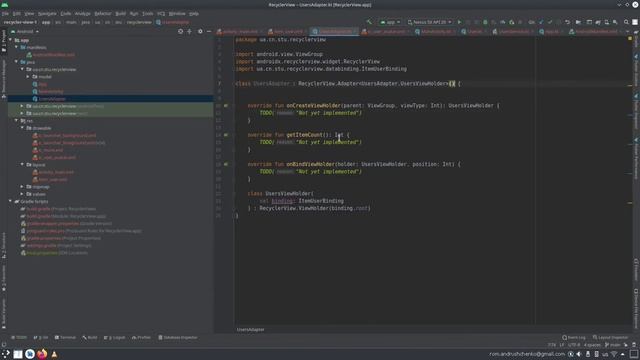The height and width of the screenshot is (360, 640).
Task: Open the Refactor menu
Action: (x=102, y=13)
